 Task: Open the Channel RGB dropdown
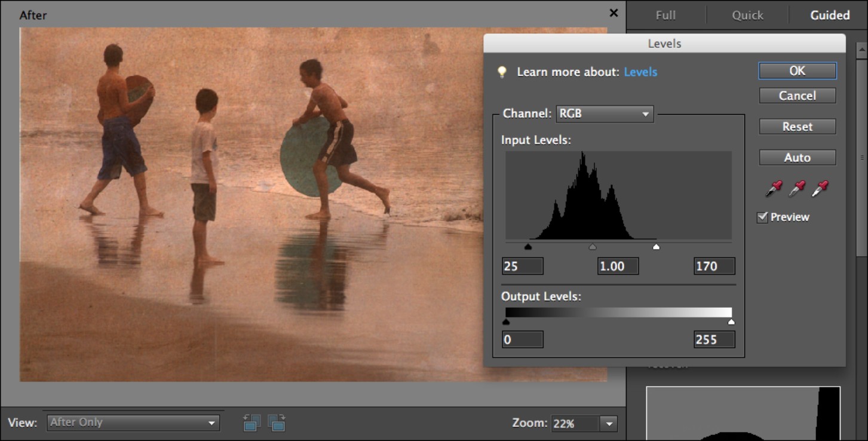(605, 114)
